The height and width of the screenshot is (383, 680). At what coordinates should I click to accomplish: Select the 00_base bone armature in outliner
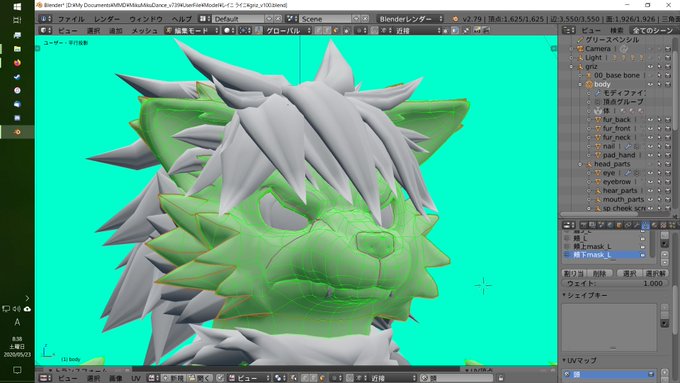pyautogui.click(x=617, y=75)
